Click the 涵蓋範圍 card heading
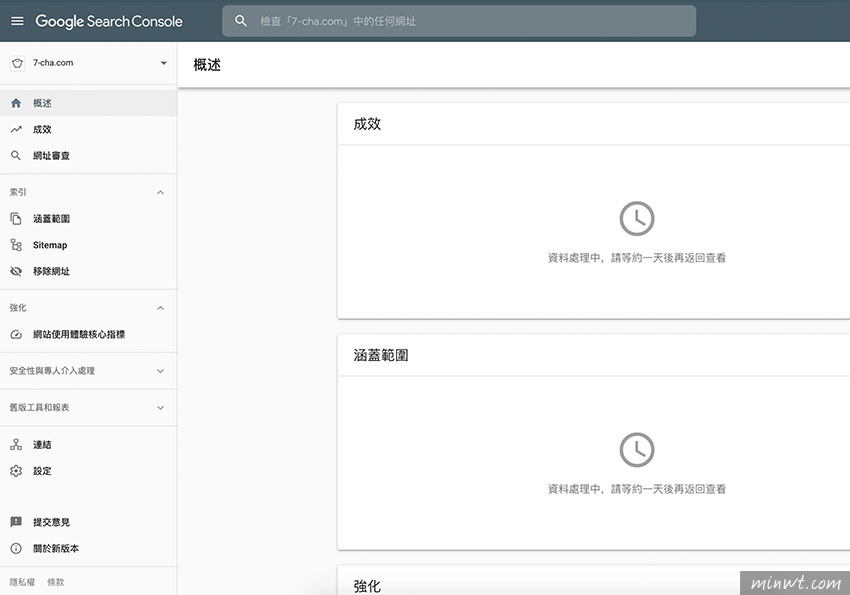Image resolution: width=850 pixels, height=595 pixels. [381, 355]
